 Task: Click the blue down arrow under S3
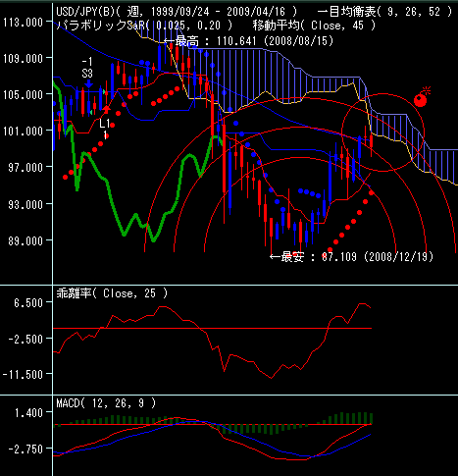coord(88,84)
